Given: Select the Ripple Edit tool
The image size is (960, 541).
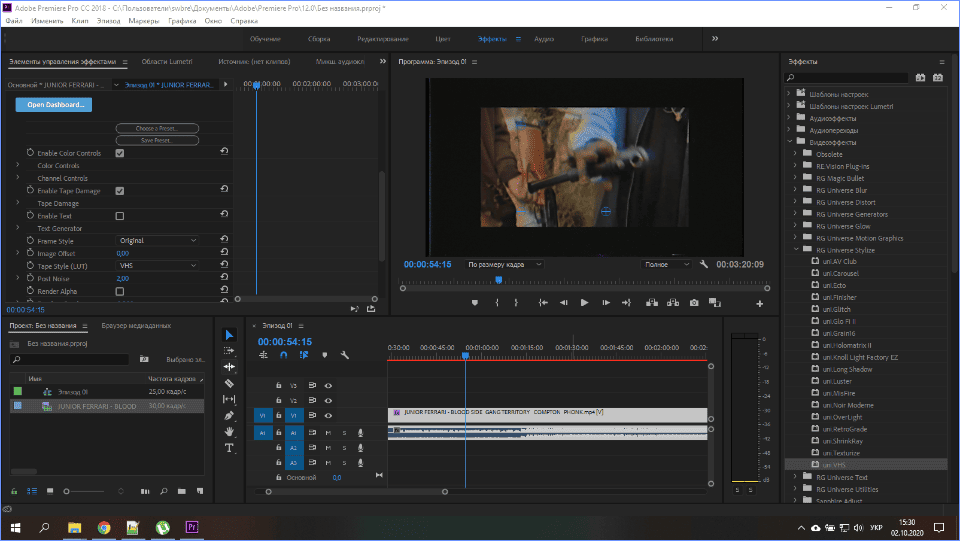Looking at the screenshot, I should click(x=229, y=367).
